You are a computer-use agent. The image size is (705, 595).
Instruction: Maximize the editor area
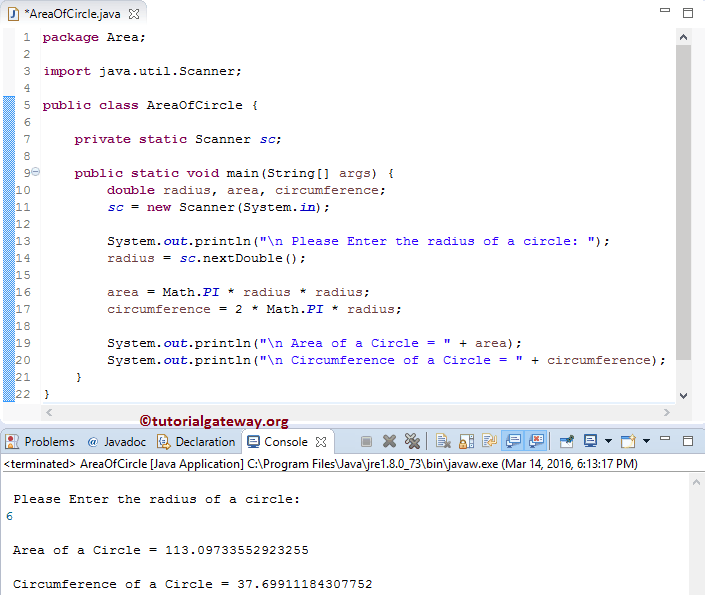pos(688,13)
